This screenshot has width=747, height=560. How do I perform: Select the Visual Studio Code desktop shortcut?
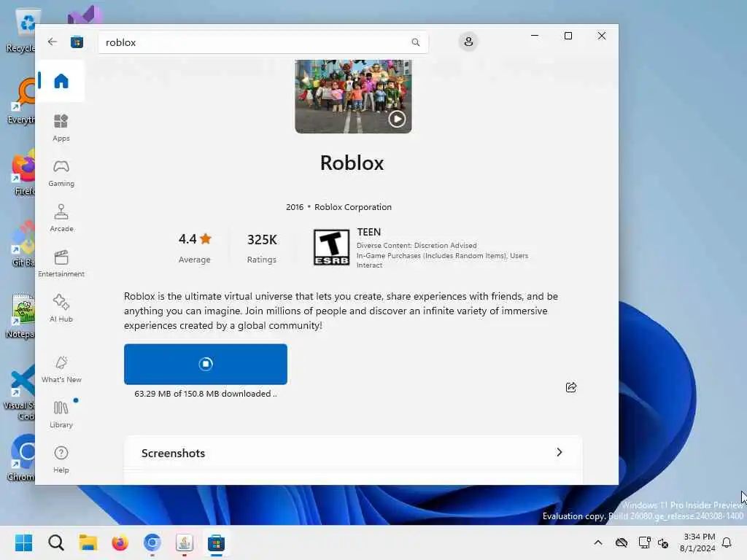point(20,393)
